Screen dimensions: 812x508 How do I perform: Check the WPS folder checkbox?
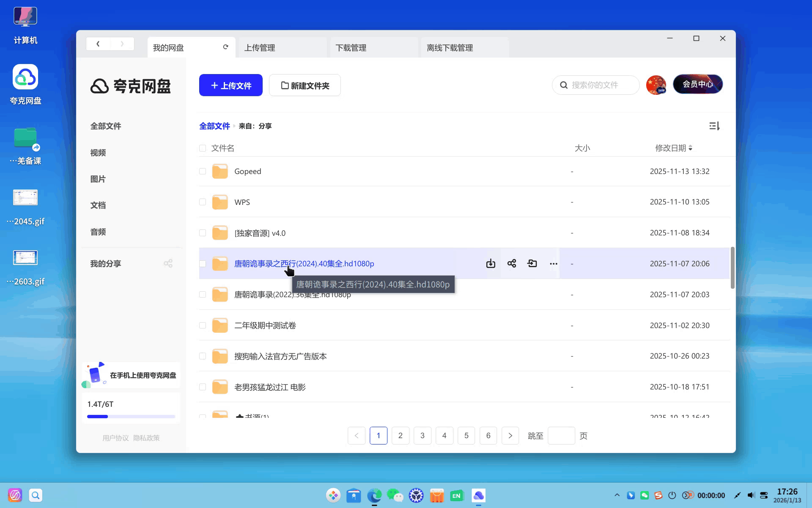click(203, 202)
